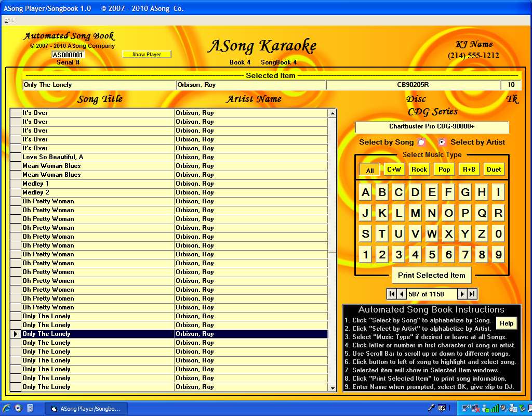Click Internet Explorer icon in taskbar
Viewport: 532px width, 416px height.
tap(6, 408)
